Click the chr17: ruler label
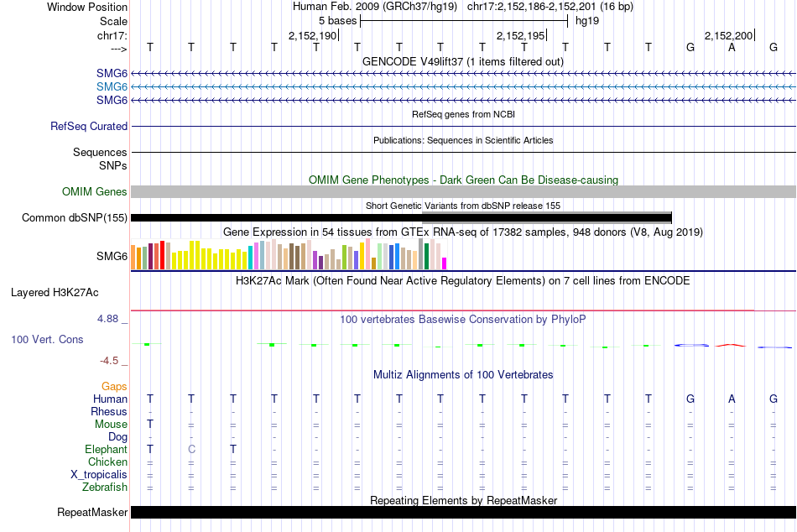Viewport: 797px width, 532px height. (x=112, y=35)
